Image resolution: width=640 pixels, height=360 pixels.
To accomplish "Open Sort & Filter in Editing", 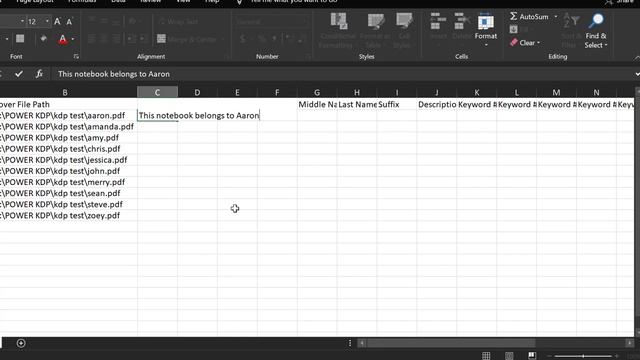I will (571, 31).
